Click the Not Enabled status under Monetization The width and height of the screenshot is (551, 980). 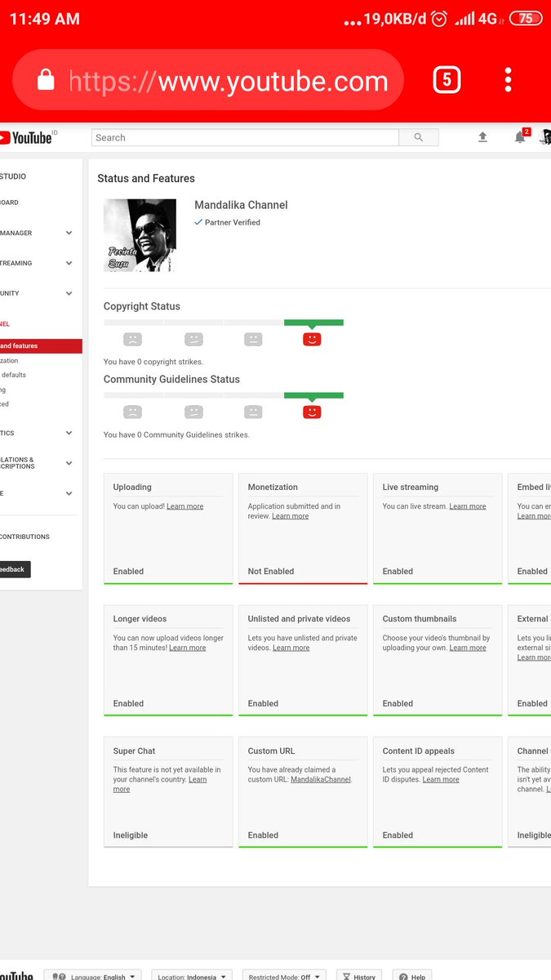[271, 572]
